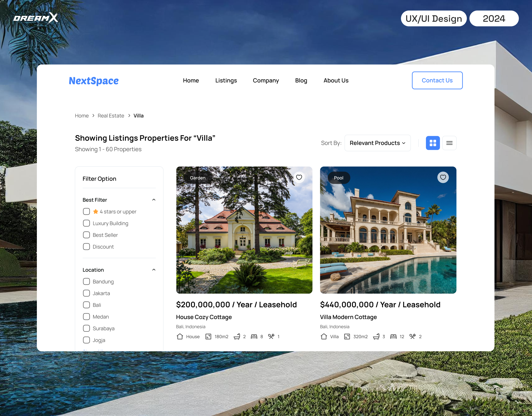
Task: Favorite the House Cozy Cottage listing
Action: [299, 177]
